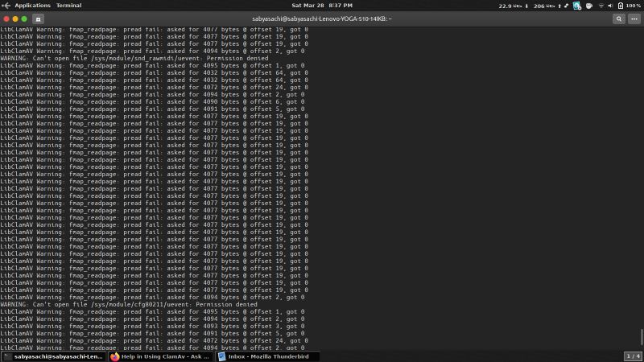Open the Terminal app menu in top bar
This screenshot has width=644, height=362.
click(68, 6)
